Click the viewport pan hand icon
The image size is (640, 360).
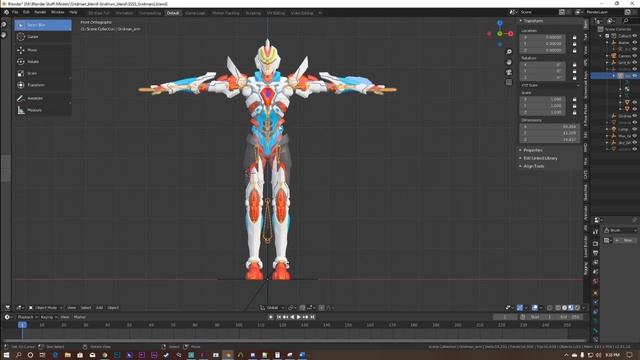tap(509, 62)
